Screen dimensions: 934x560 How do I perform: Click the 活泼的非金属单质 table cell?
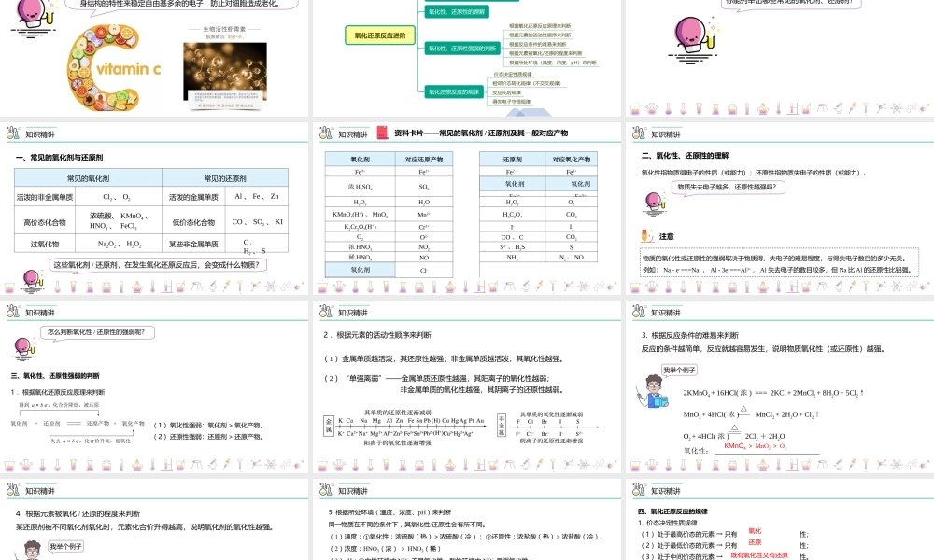45,197
